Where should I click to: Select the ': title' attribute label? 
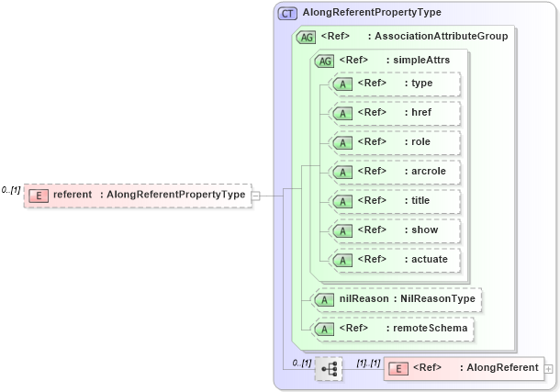[417, 200]
